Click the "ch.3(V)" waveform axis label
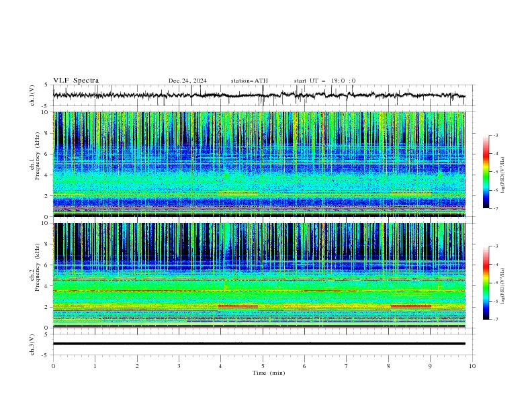This screenshot has height=411, width=532. tap(32, 345)
